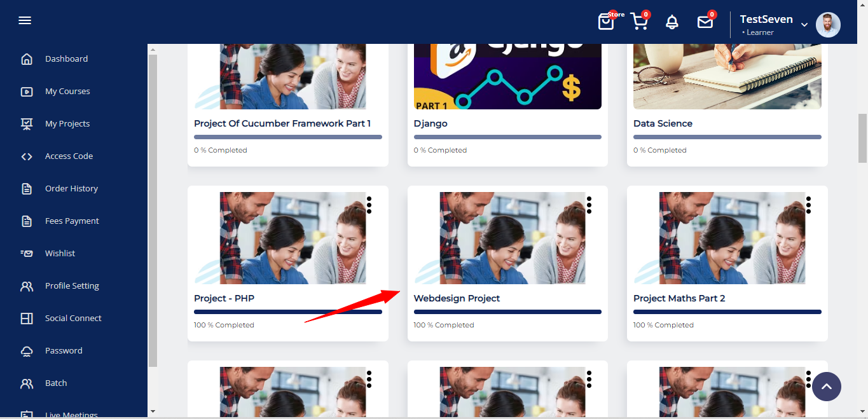Click the scroll-to-top arrow button

click(x=827, y=387)
